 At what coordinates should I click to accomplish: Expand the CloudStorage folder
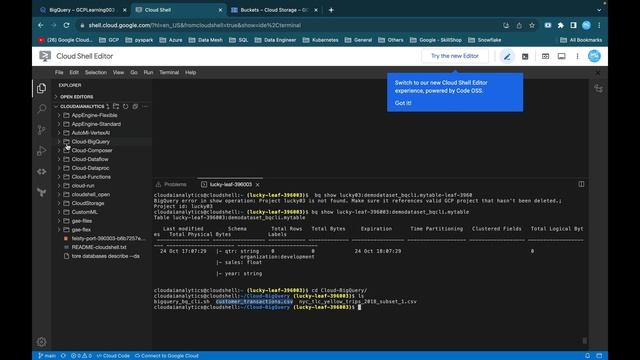pos(88,203)
